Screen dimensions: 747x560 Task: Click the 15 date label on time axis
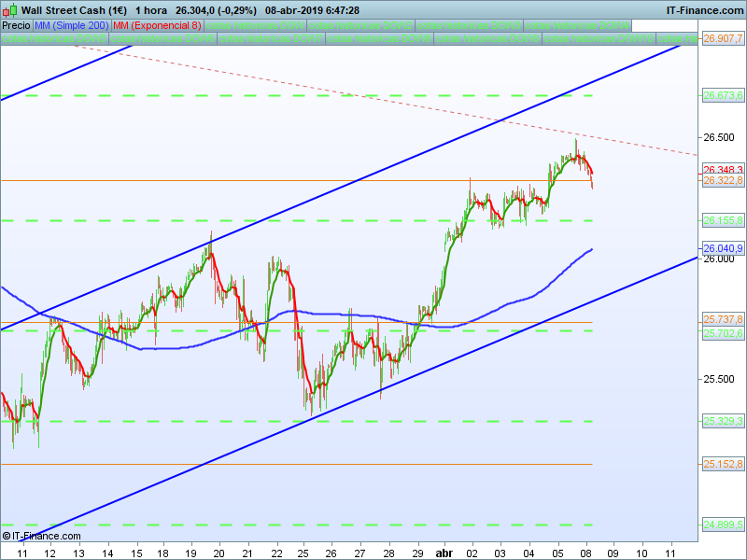tap(136, 553)
